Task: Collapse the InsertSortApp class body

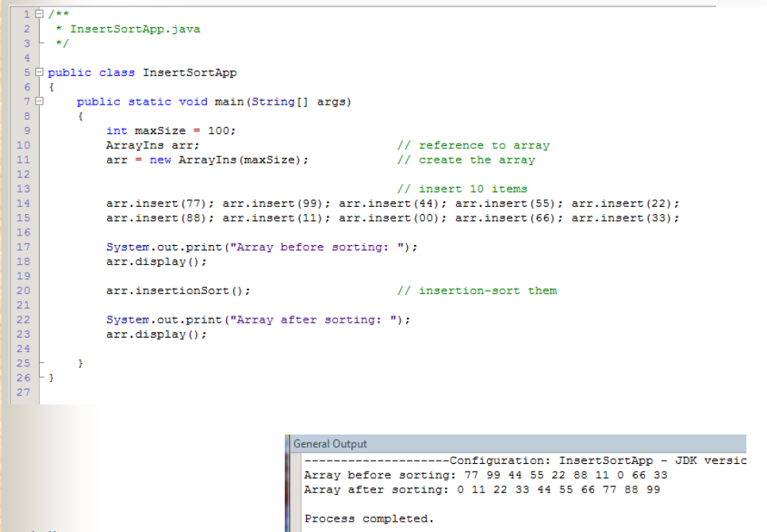Action: tap(38, 72)
